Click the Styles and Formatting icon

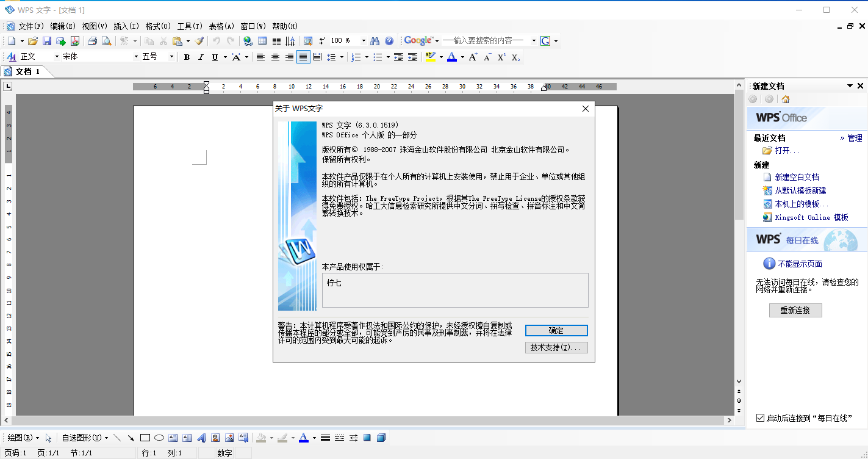pos(11,57)
